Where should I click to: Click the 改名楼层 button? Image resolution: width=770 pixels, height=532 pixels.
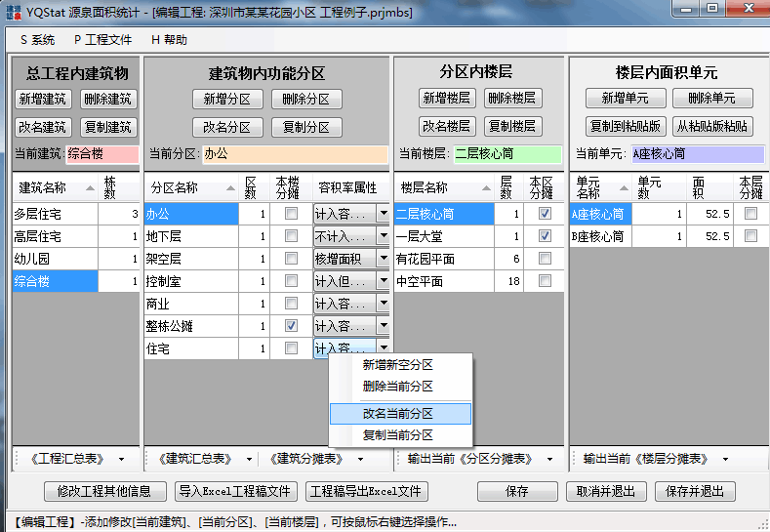[x=446, y=126]
